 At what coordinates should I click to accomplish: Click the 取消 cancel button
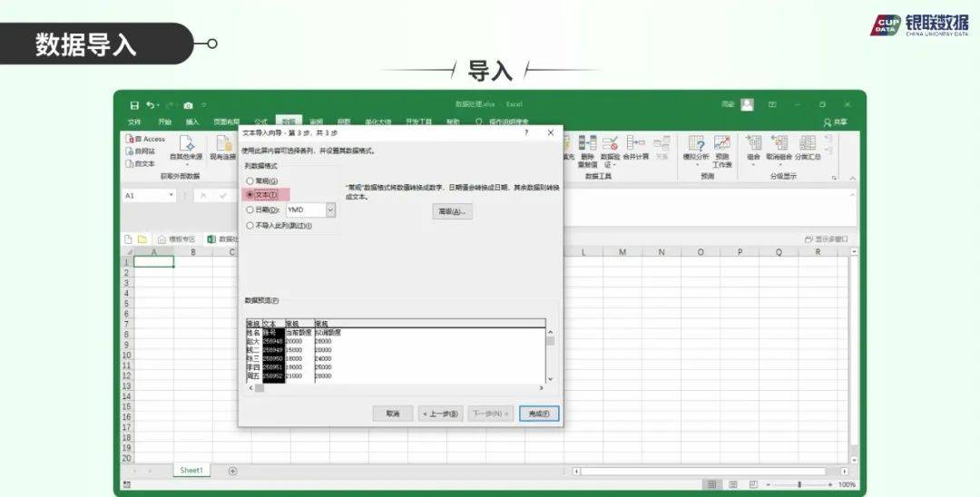(393, 414)
